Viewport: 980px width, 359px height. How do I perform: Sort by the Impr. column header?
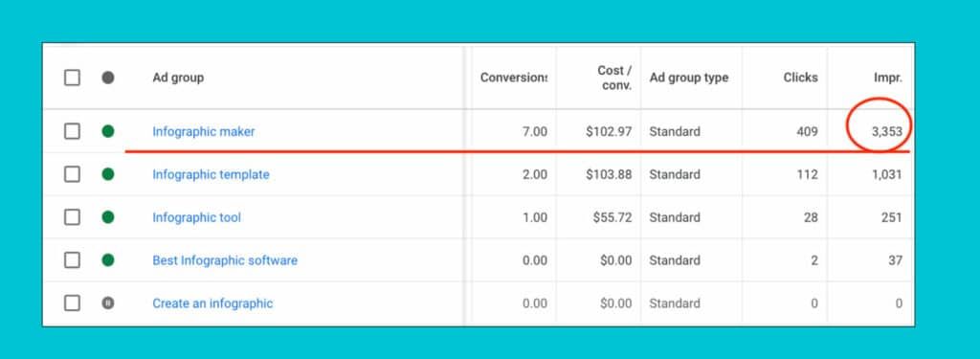click(x=887, y=78)
